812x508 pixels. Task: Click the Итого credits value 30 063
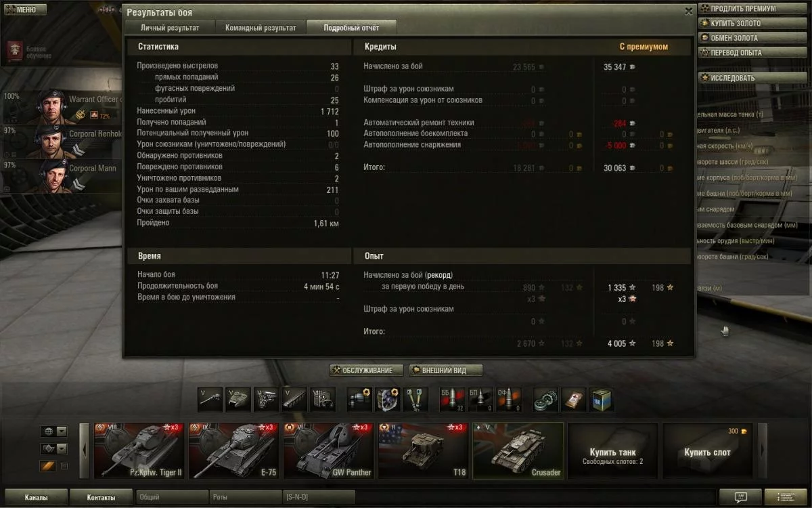coord(614,167)
